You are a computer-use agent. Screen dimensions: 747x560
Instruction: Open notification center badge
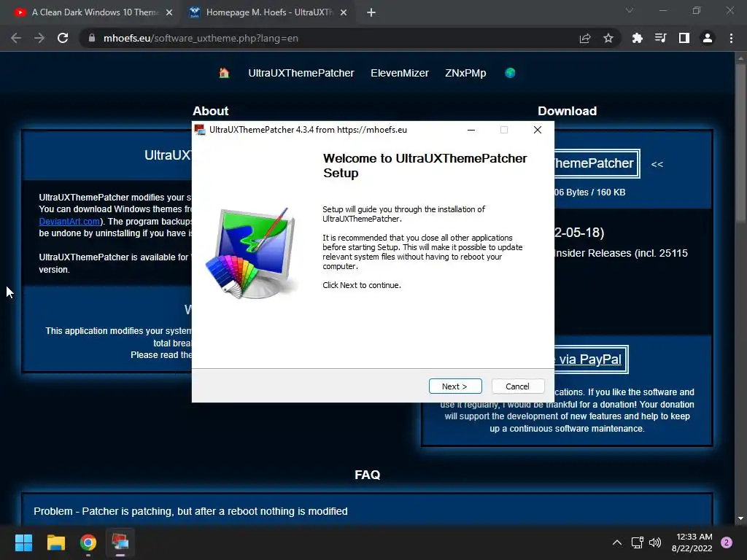pos(727,542)
